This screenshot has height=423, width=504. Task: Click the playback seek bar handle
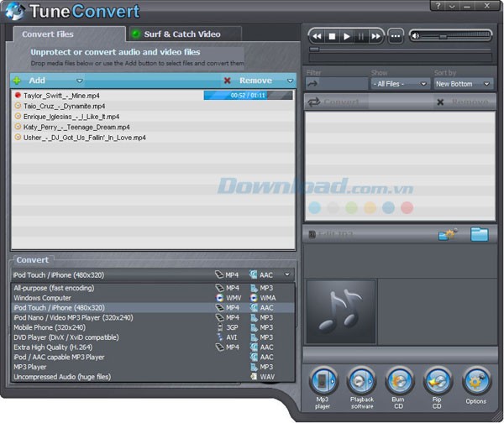click(314, 50)
